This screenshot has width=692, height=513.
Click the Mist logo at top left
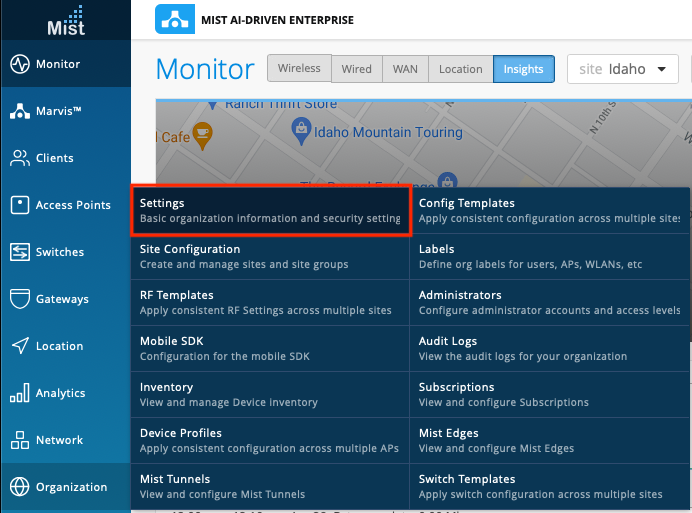click(65, 20)
